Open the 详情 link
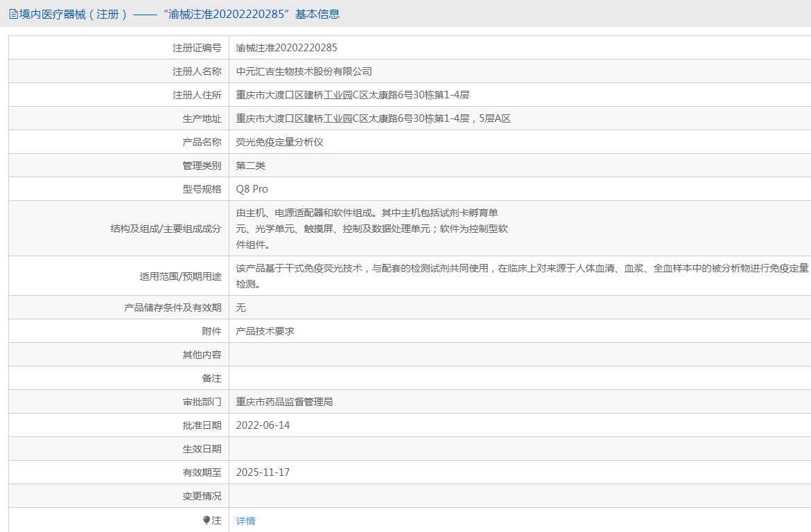 coord(245,521)
